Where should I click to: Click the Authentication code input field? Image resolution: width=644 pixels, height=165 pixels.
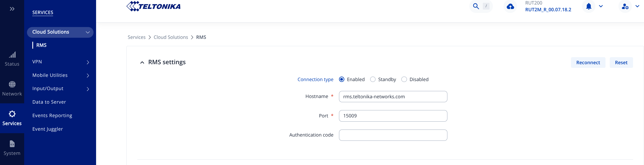393,135
